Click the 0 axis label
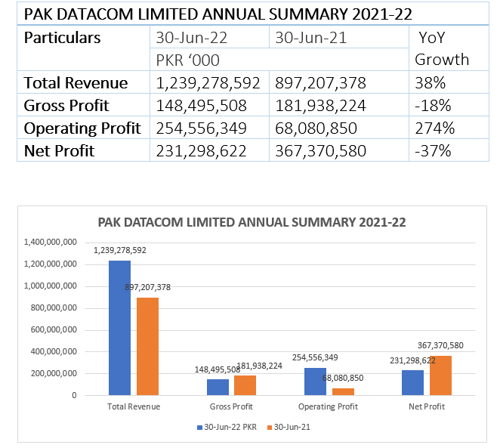Viewport: 500px width, 448px height. pyautogui.click(x=74, y=395)
